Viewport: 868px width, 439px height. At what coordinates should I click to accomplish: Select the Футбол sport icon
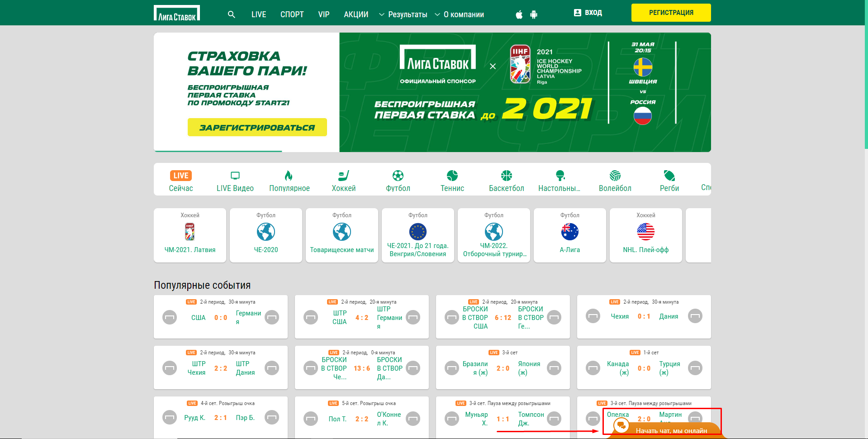(398, 181)
